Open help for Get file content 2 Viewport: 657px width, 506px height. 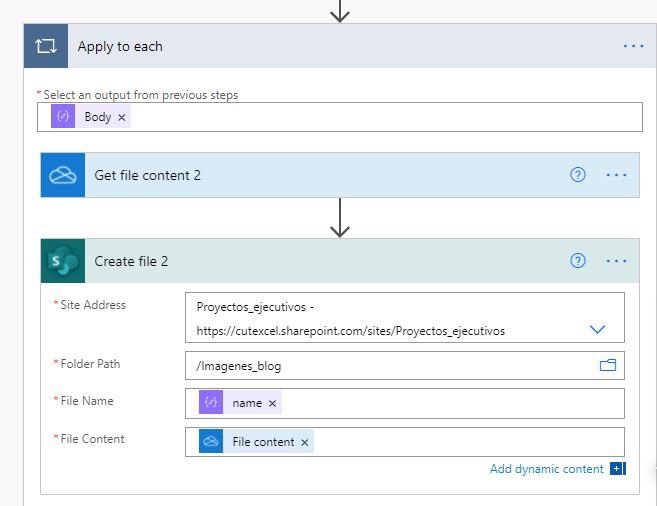(578, 175)
